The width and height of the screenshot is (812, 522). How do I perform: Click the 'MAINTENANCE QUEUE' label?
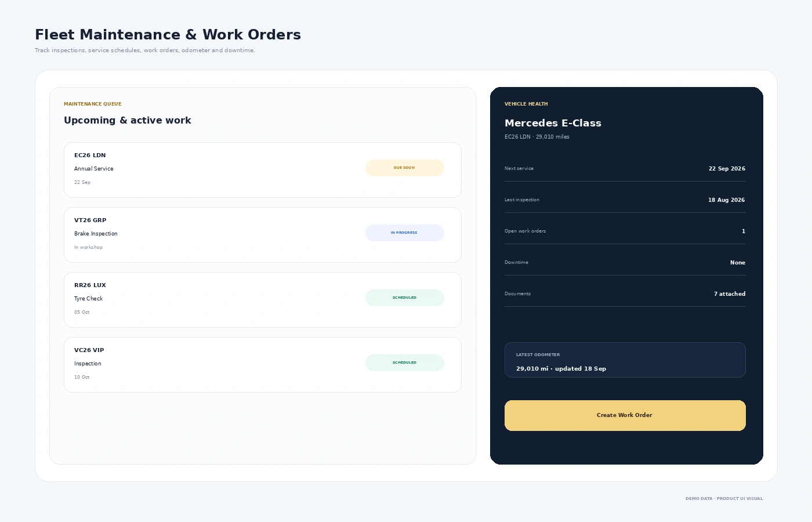click(x=93, y=104)
